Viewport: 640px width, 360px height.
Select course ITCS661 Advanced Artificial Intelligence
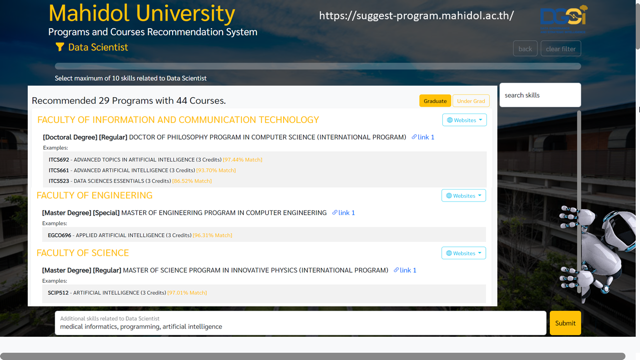[x=142, y=170]
